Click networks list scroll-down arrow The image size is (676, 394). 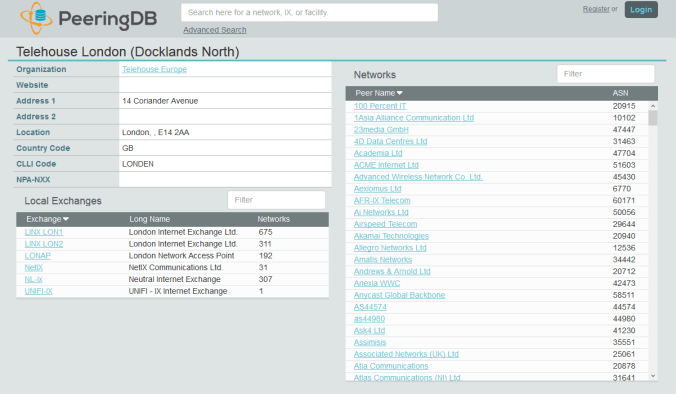point(653,376)
